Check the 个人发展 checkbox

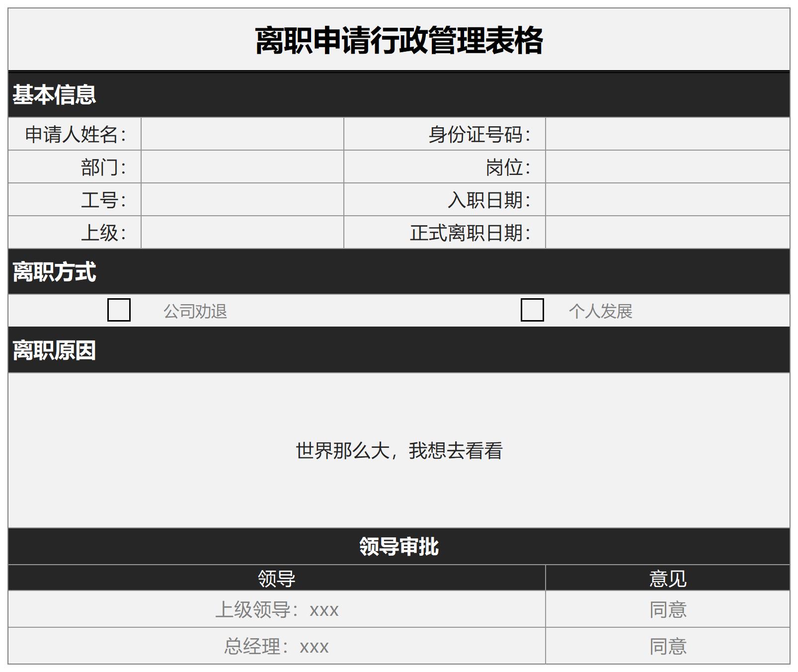tap(533, 311)
